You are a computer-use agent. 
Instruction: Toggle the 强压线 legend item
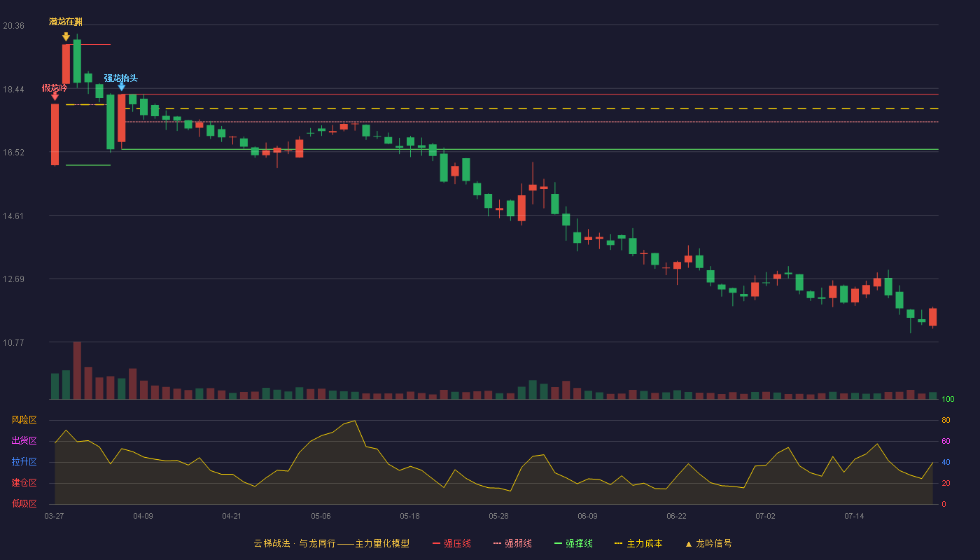[451, 543]
